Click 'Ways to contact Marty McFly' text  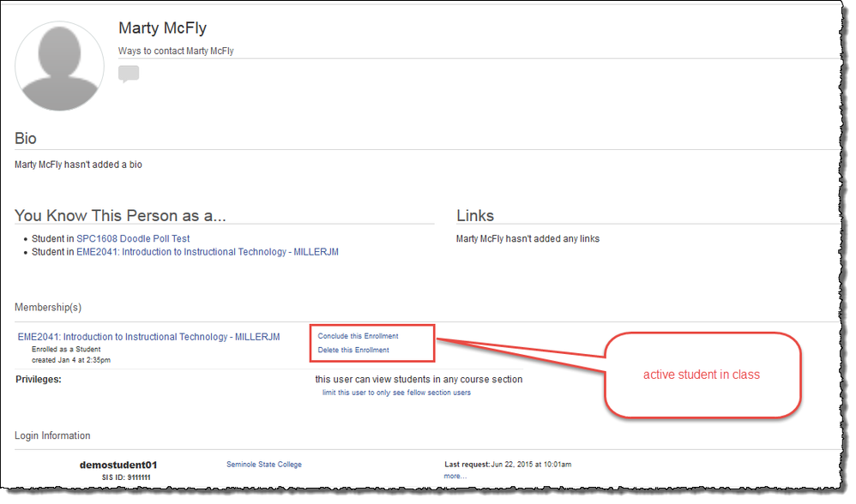176,51
